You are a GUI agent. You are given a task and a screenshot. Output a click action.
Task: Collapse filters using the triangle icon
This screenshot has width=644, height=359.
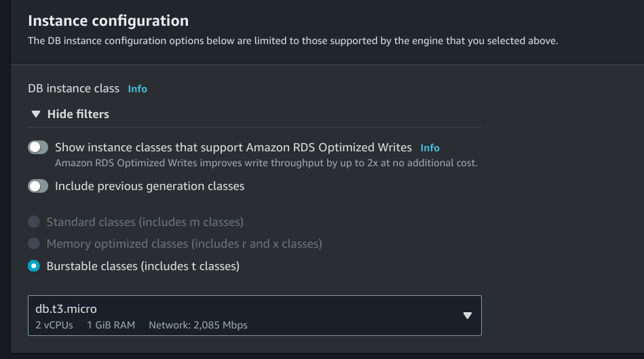35,114
